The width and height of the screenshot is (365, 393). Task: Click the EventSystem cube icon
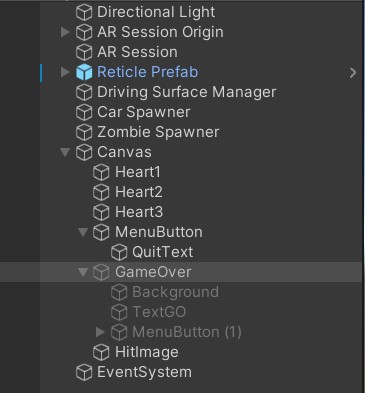84,372
